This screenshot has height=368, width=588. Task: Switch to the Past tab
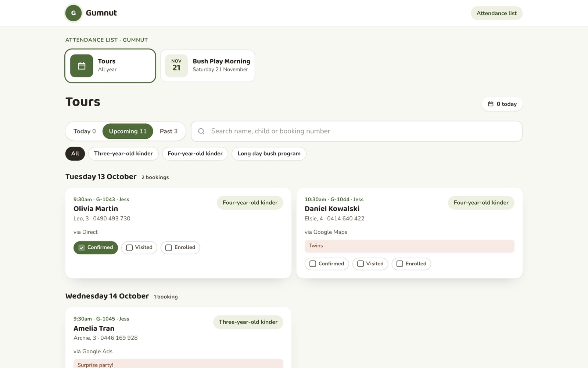[169, 131]
